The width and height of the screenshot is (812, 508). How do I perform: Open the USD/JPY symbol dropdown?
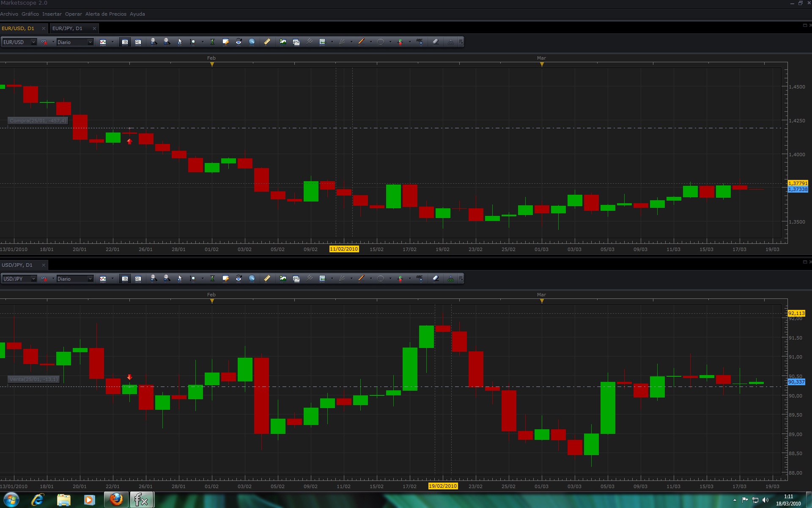pyautogui.click(x=33, y=279)
